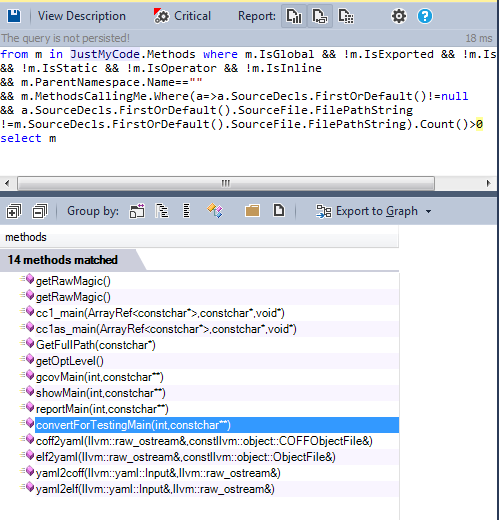
Task: Click the third Report grid icon
Action: tap(346, 16)
